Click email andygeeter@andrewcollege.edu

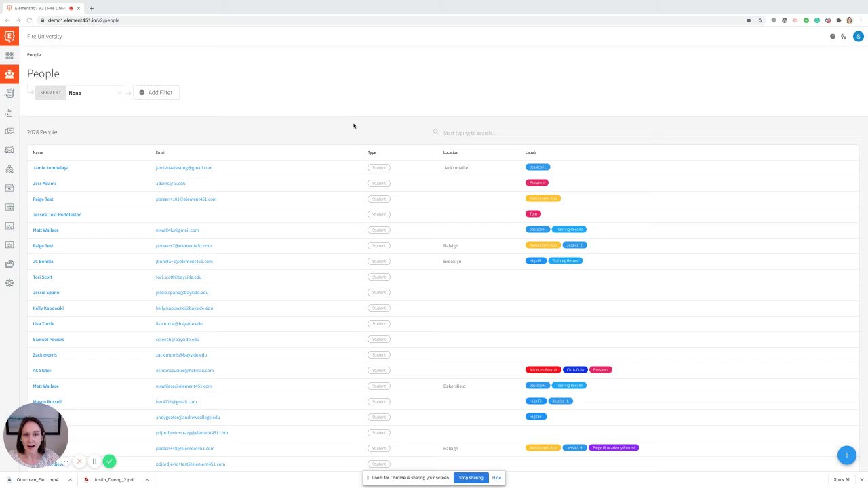coord(188,418)
